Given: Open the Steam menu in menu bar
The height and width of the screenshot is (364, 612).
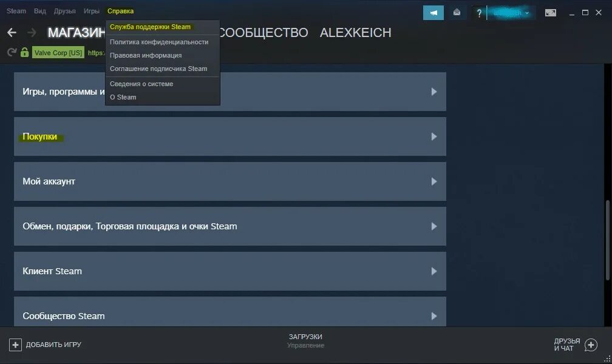Looking at the screenshot, I should pos(16,11).
